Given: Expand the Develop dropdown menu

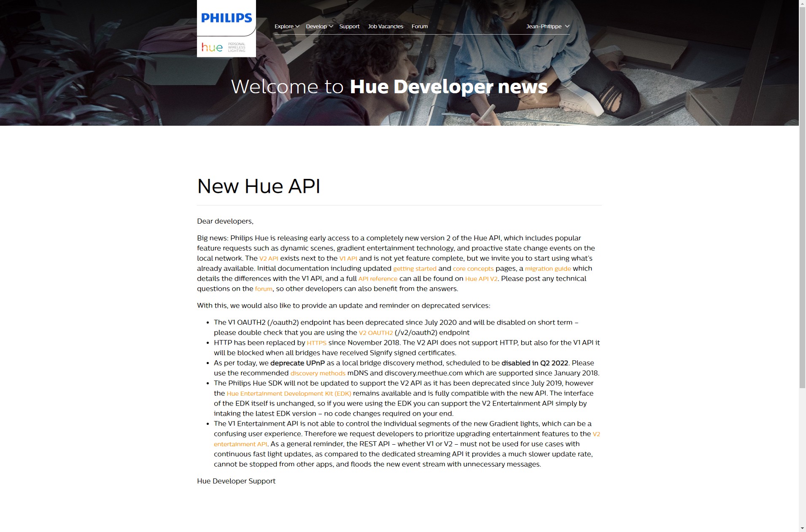Looking at the screenshot, I should [319, 26].
